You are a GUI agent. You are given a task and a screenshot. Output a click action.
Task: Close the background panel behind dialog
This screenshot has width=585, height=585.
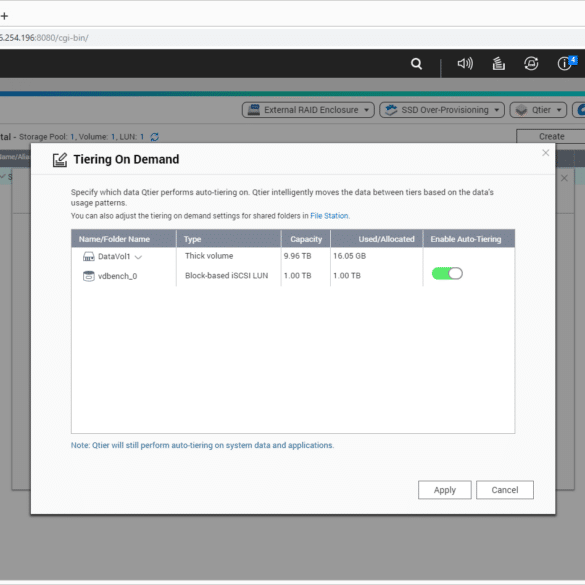[x=564, y=178]
